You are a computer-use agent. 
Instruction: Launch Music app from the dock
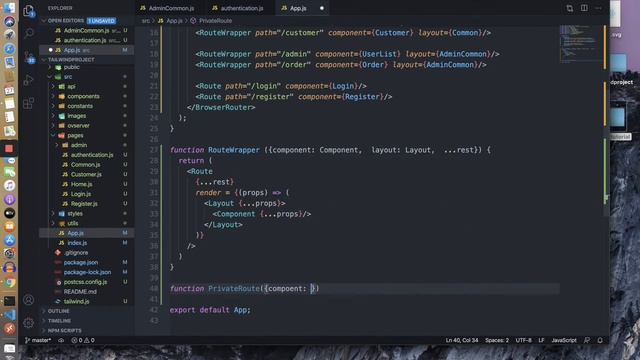[x=9, y=185]
